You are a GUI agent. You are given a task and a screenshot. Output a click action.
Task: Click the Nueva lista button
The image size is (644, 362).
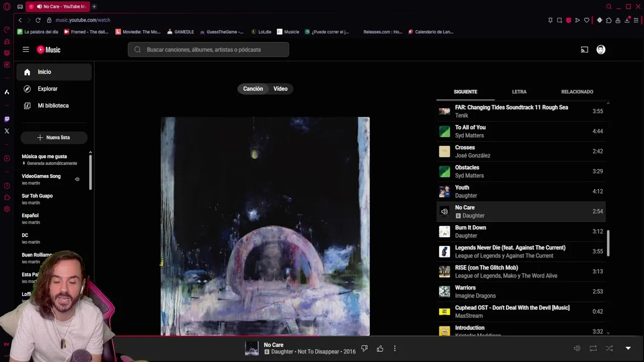54,137
